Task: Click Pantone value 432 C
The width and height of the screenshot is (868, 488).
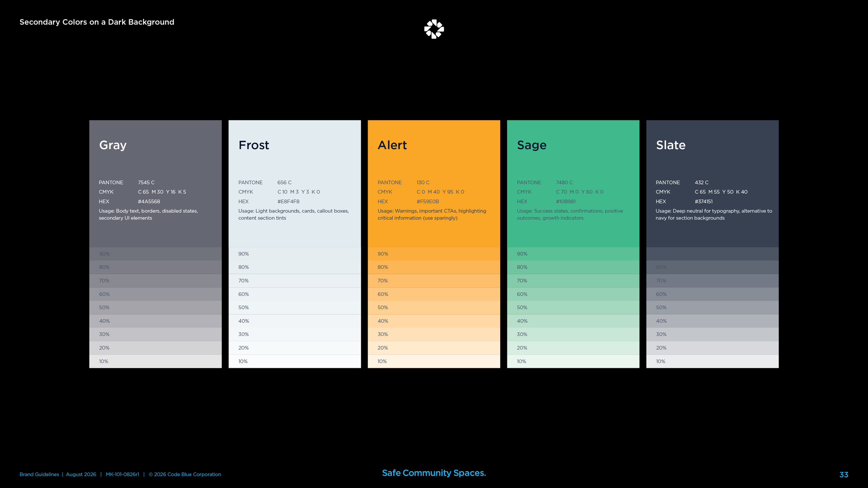Action: 701,183
